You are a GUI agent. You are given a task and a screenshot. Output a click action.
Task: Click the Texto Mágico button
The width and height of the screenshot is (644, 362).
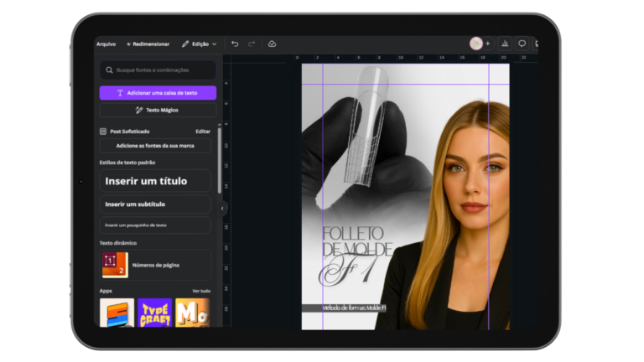[158, 110]
